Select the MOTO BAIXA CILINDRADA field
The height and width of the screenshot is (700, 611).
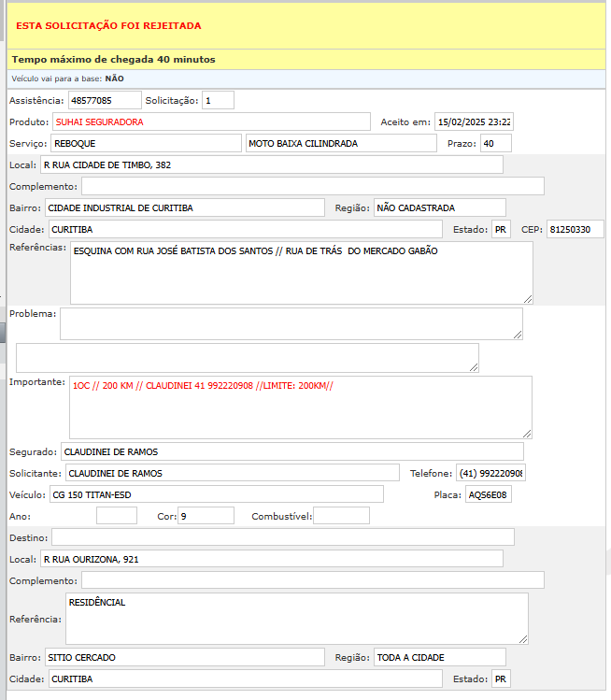coord(340,143)
